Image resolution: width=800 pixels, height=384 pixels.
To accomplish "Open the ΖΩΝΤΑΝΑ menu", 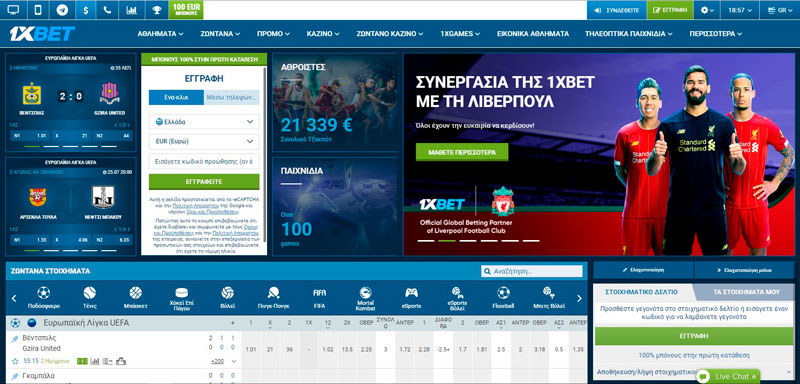I will [x=220, y=34].
